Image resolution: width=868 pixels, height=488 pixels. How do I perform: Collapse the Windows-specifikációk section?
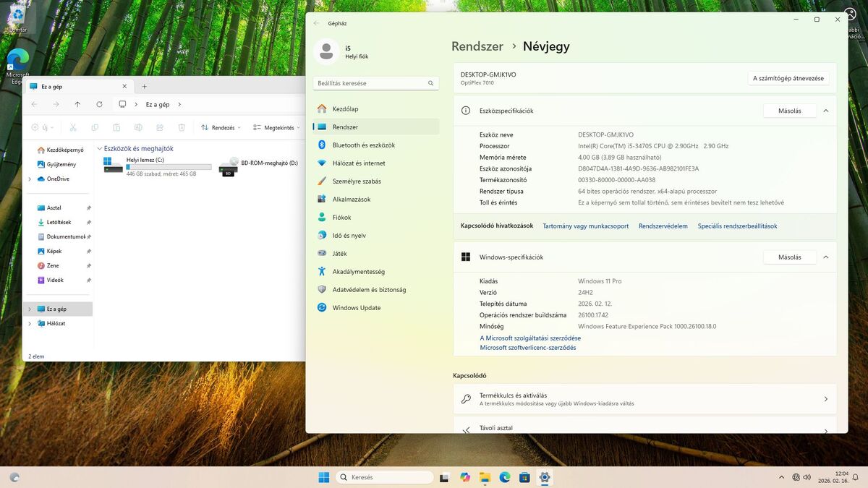825,257
